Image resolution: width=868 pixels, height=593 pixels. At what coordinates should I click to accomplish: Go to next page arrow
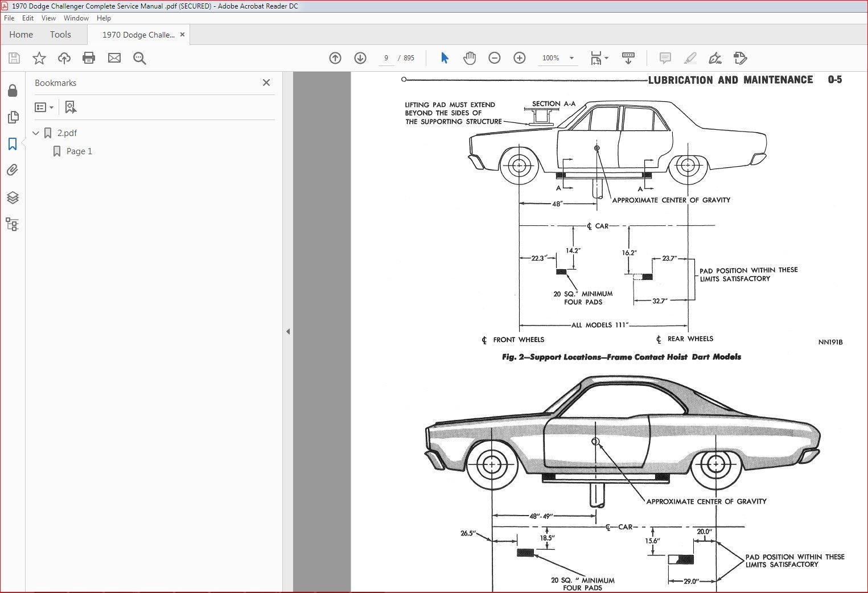360,58
